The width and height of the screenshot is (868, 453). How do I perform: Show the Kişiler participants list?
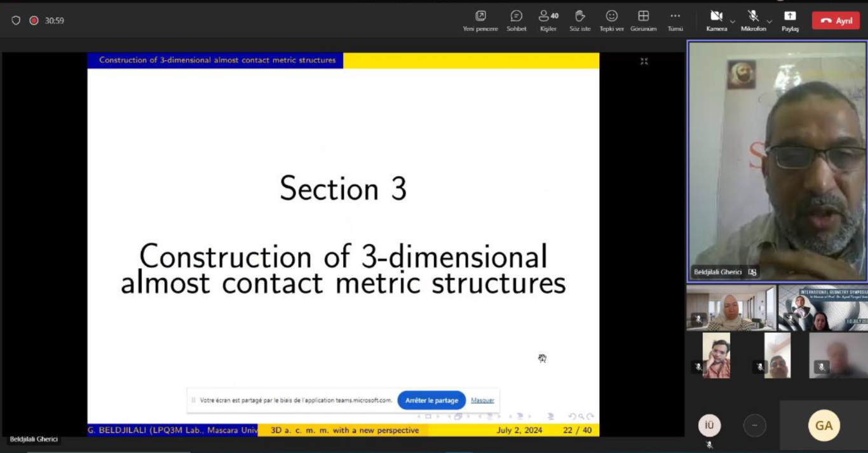pyautogui.click(x=548, y=20)
